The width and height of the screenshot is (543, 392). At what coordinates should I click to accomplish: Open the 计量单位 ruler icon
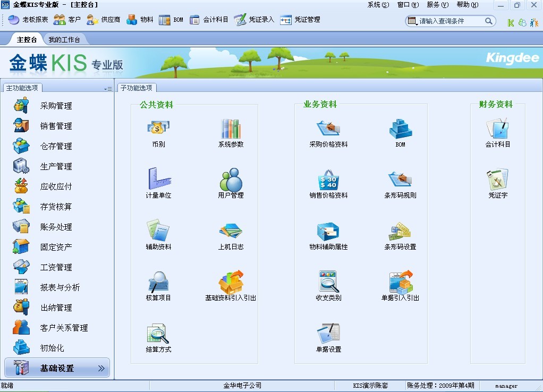158,184
